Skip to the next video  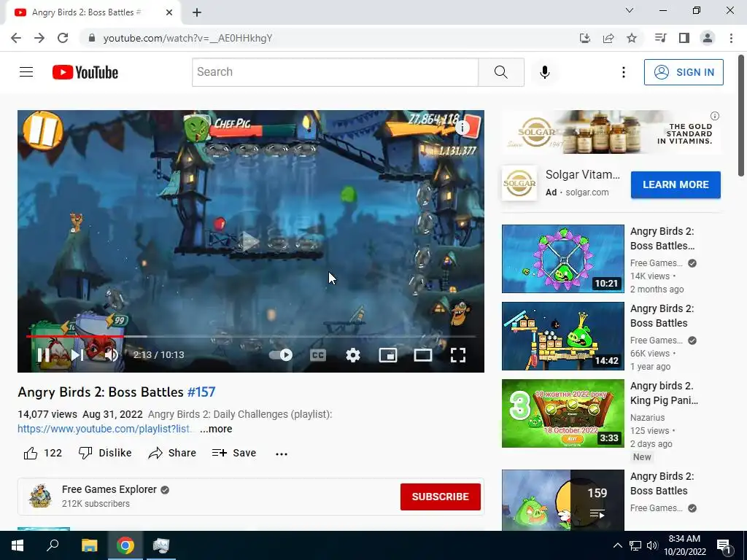click(77, 355)
